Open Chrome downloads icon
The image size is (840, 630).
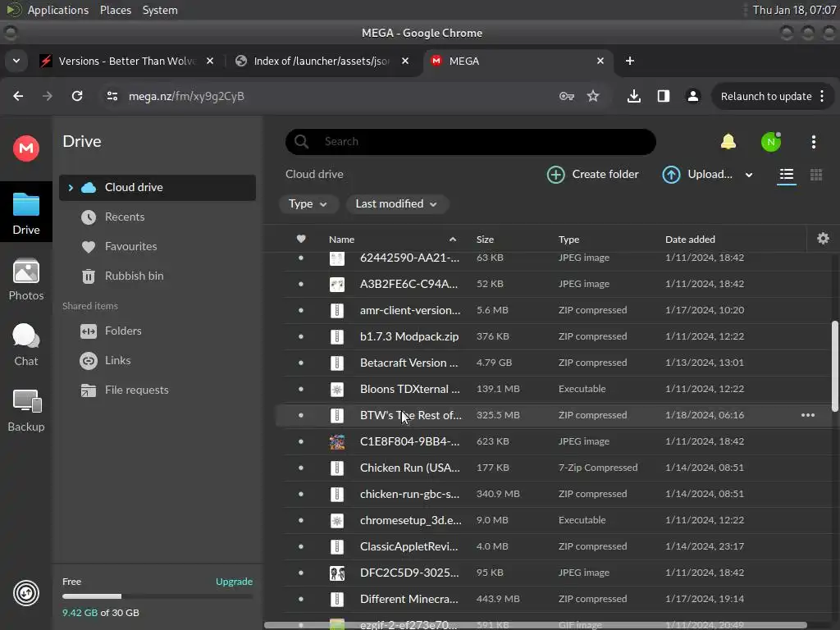coord(634,96)
